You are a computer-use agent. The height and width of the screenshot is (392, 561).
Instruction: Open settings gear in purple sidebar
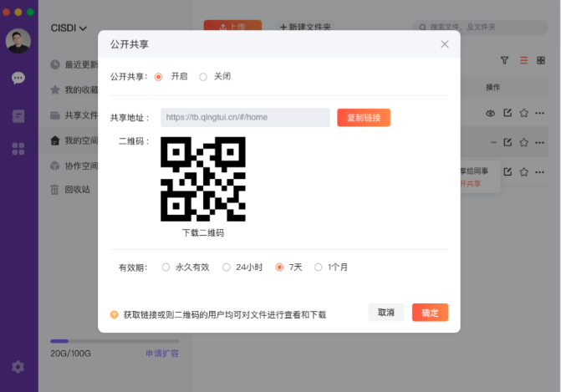[x=18, y=367]
